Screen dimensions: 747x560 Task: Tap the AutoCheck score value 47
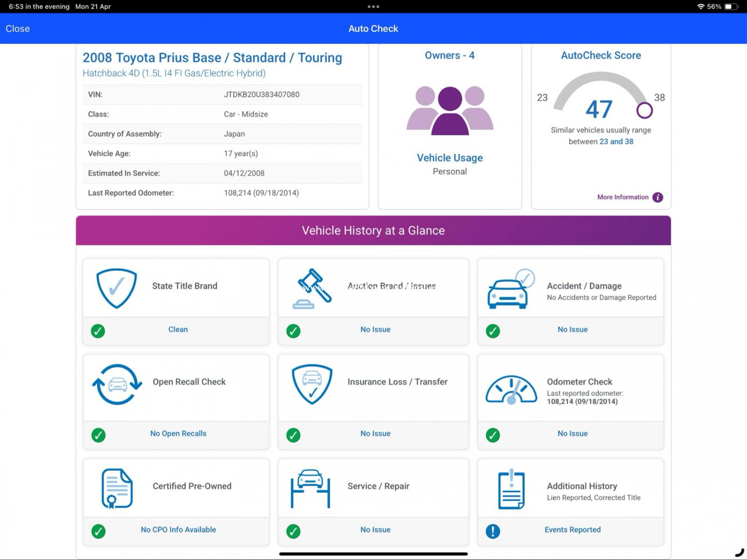599,110
